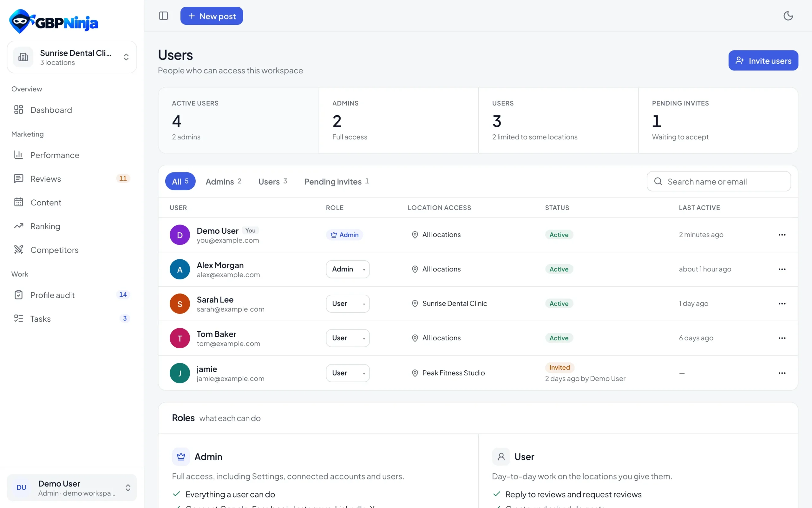Image resolution: width=812 pixels, height=508 pixels.
Task: Open Tasks in the sidebar
Action: coord(72,318)
